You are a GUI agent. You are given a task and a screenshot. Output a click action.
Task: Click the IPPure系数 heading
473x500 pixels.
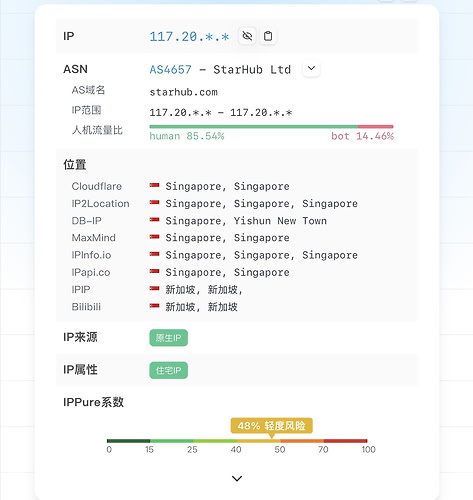point(94,402)
